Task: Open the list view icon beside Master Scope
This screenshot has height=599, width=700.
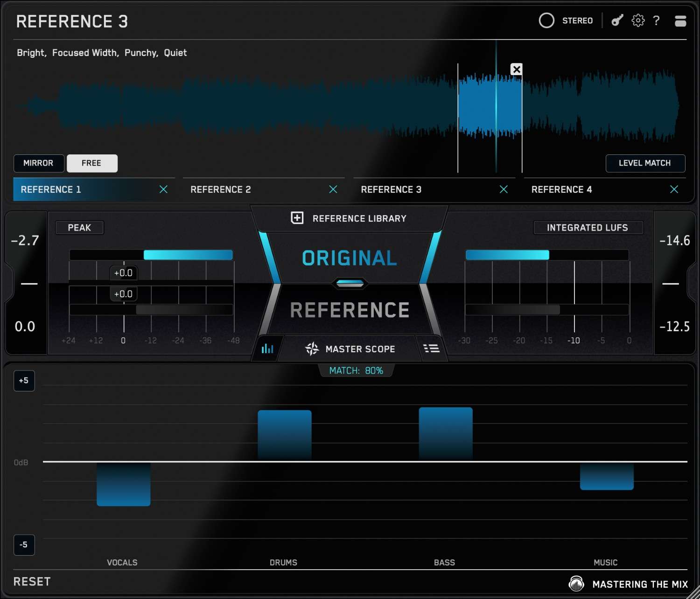Action: pos(432,348)
